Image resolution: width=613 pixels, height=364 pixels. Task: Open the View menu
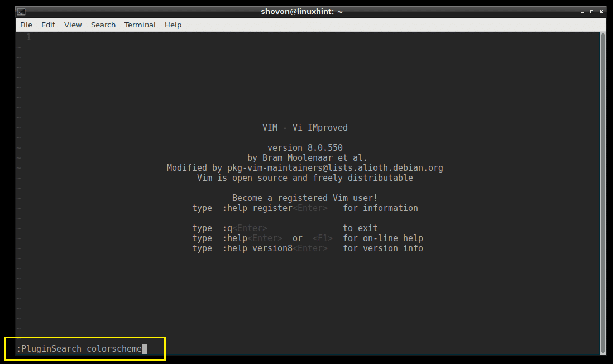tap(73, 25)
